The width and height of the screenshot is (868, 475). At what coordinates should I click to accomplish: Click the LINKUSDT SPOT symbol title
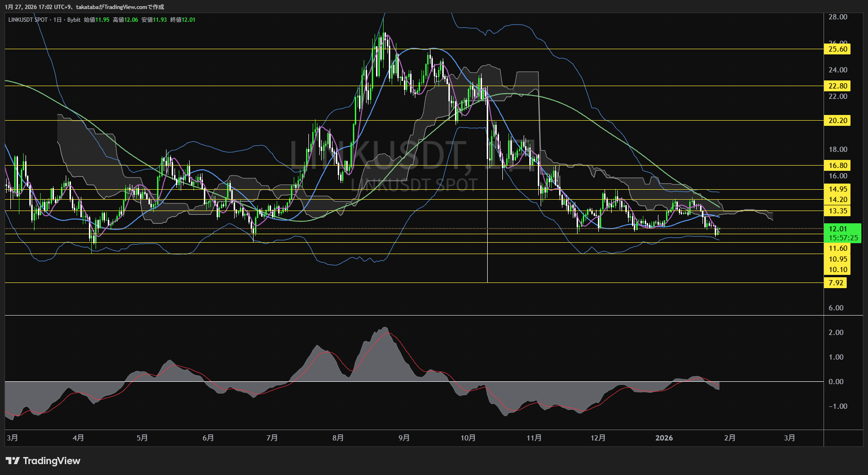click(28, 20)
